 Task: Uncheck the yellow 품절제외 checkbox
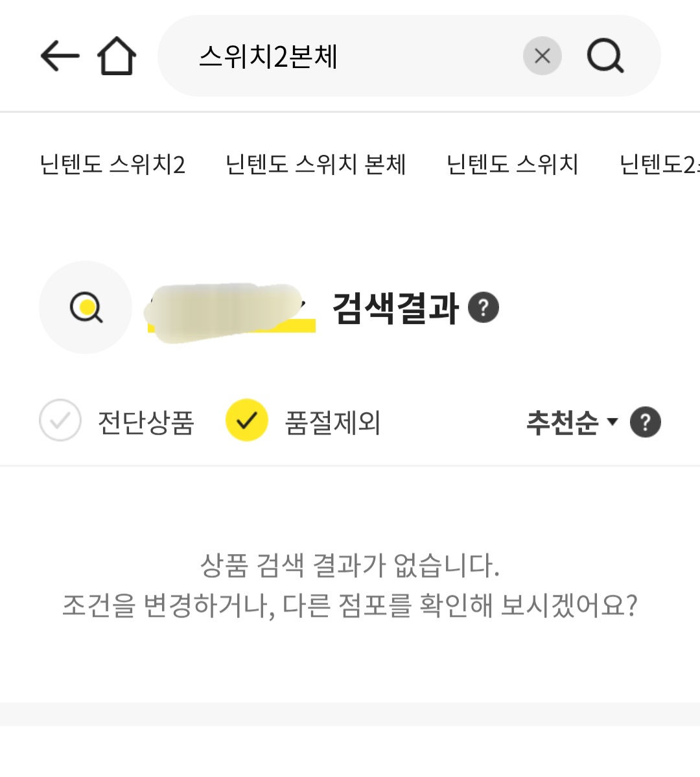tap(247, 421)
